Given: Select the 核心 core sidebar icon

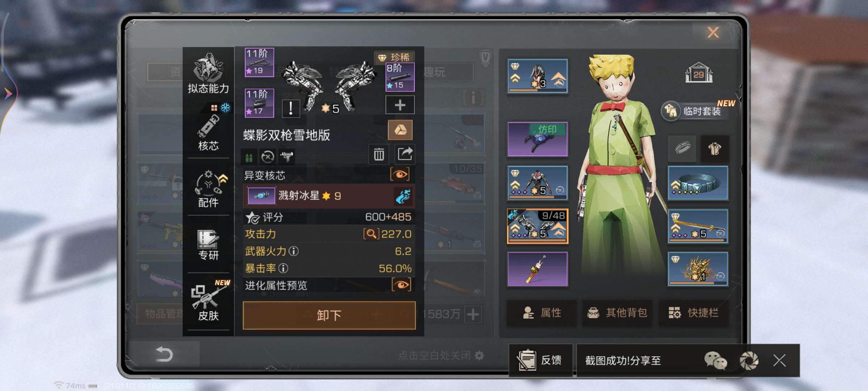Looking at the screenshot, I should pos(208,133).
